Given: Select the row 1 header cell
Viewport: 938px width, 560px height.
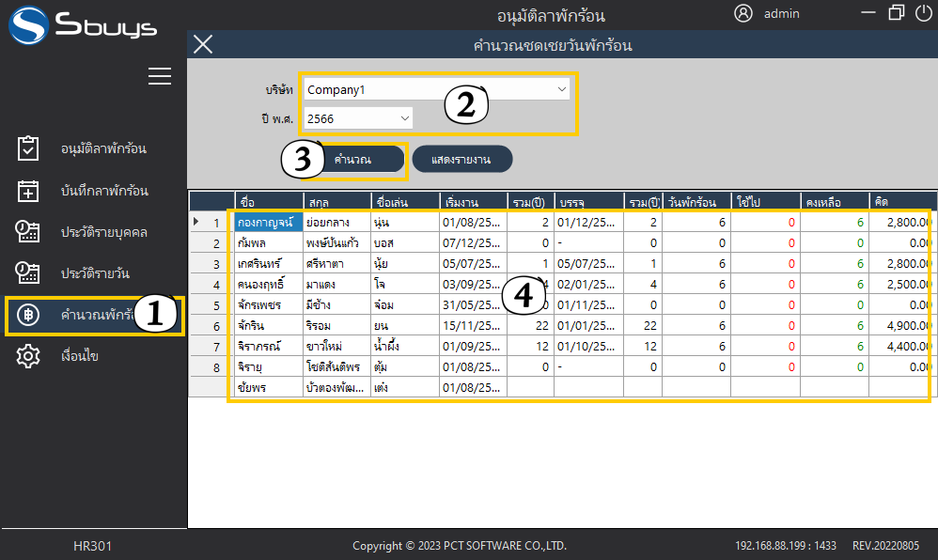Looking at the screenshot, I should (211, 223).
